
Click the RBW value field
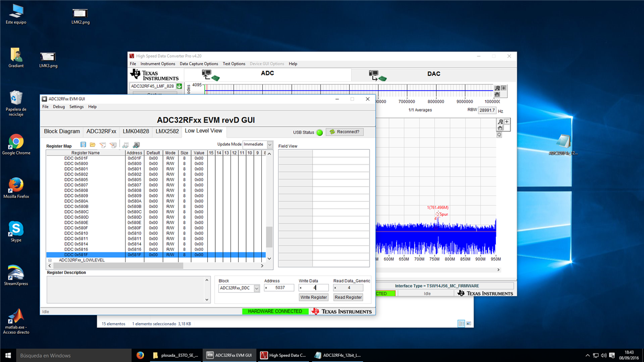click(x=487, y=111)
